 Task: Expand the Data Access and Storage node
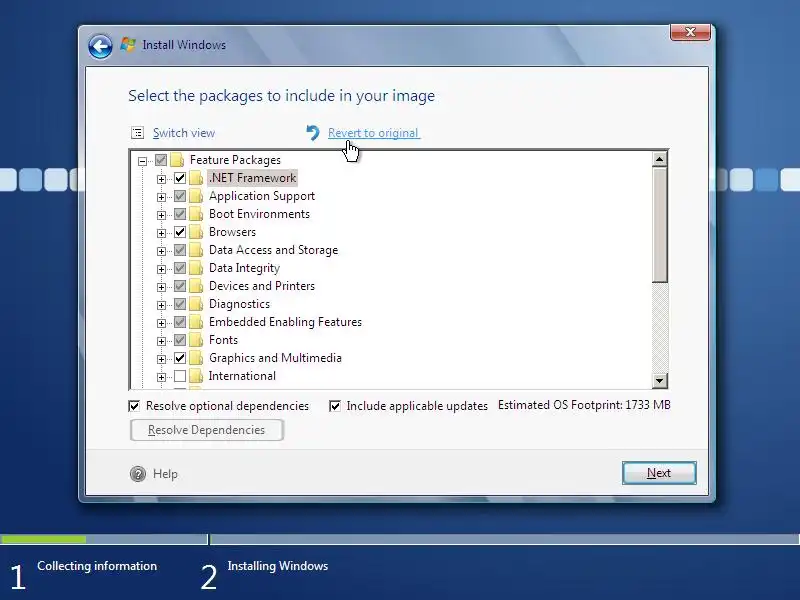[161, 251]
